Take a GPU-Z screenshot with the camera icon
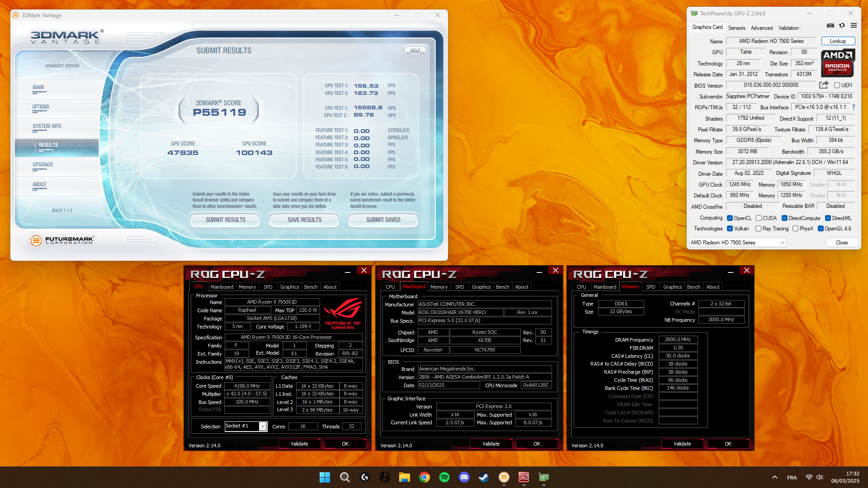The image size is (868, 488). (x=830, y=26)
